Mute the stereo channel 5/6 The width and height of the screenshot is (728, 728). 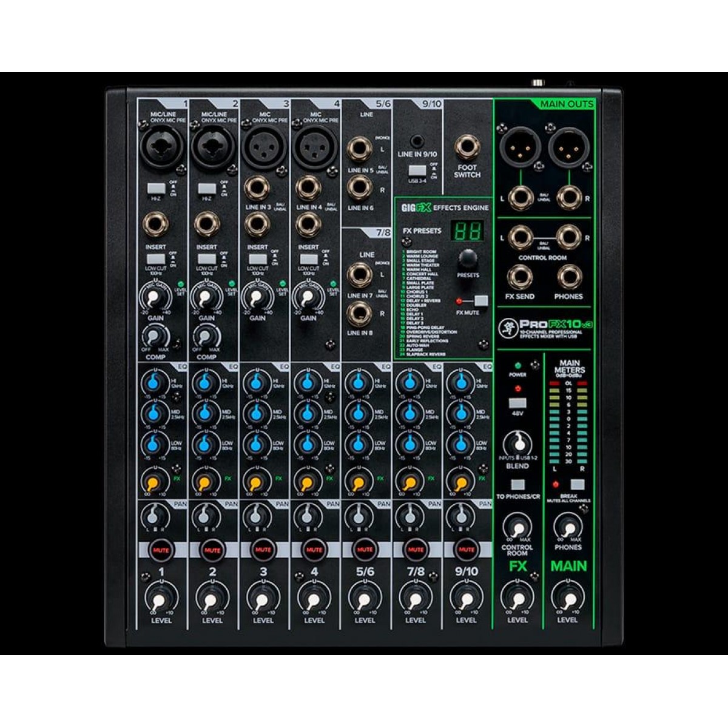365,550
